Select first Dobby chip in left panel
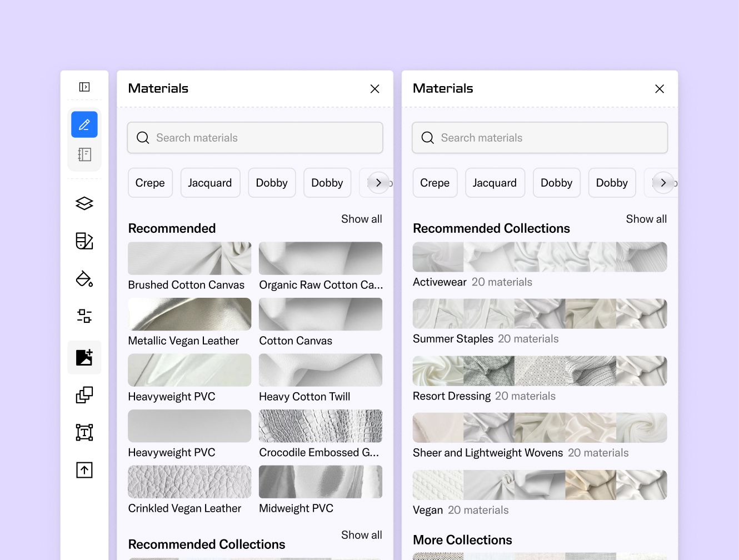The image size is (739, 560). click(272, 183)
